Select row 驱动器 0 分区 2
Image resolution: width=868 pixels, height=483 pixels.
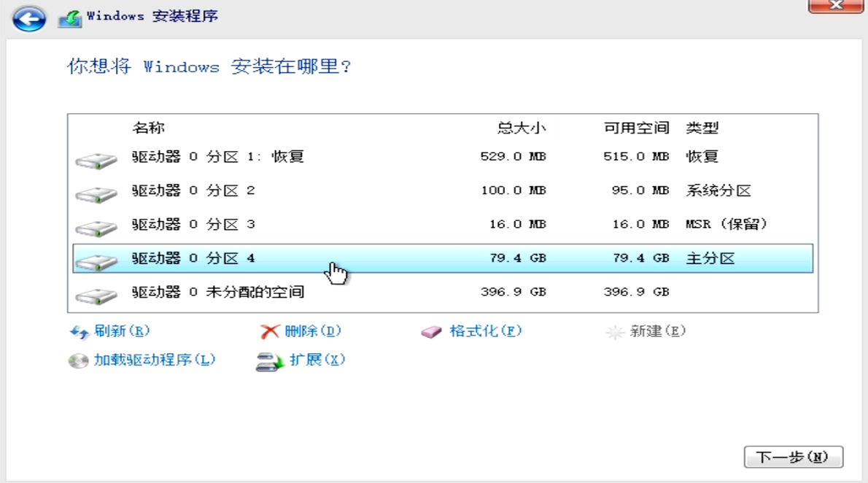tap(443, 190)
